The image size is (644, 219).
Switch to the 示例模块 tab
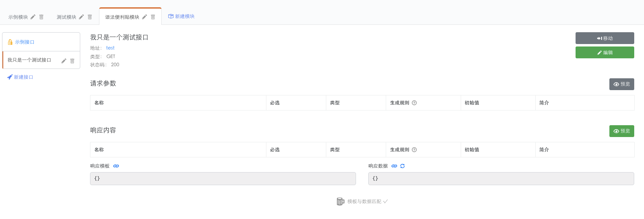pyautogui.click(x=18, y=17)
